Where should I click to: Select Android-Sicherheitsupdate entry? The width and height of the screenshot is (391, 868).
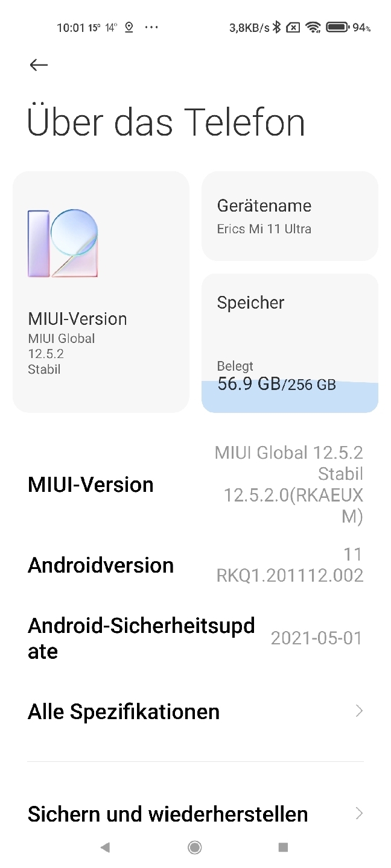coord(195,638)
